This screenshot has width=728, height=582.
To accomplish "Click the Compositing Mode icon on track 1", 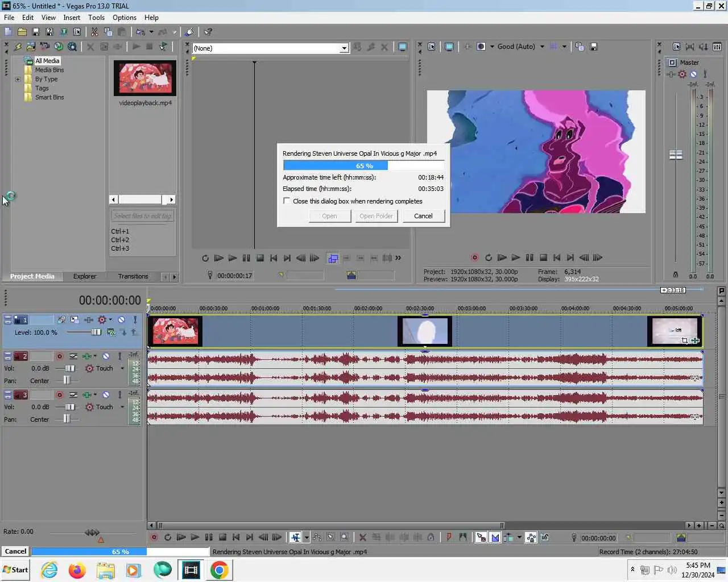I will pos(111,332).
